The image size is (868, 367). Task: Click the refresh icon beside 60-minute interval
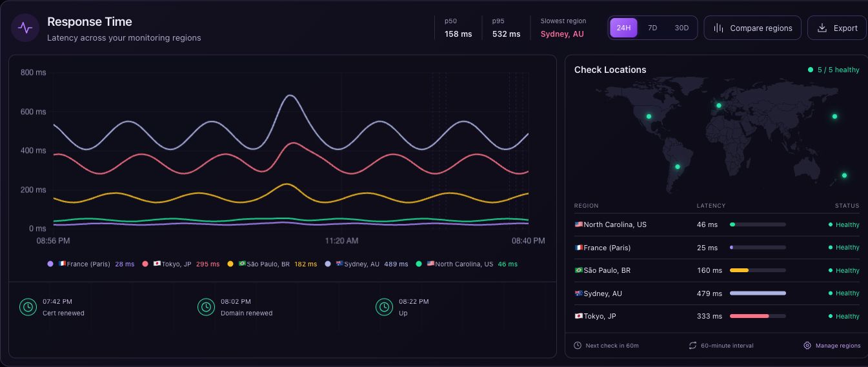click(x=692, y=346)
